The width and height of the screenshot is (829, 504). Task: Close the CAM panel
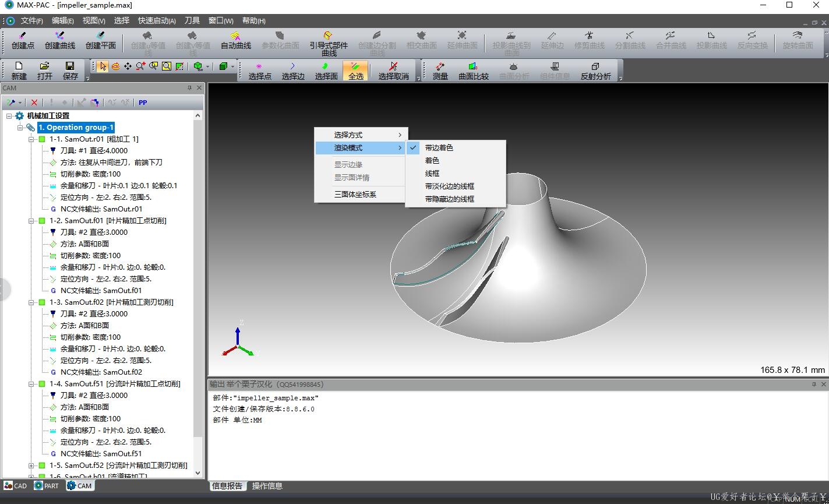tap(199, 88)
